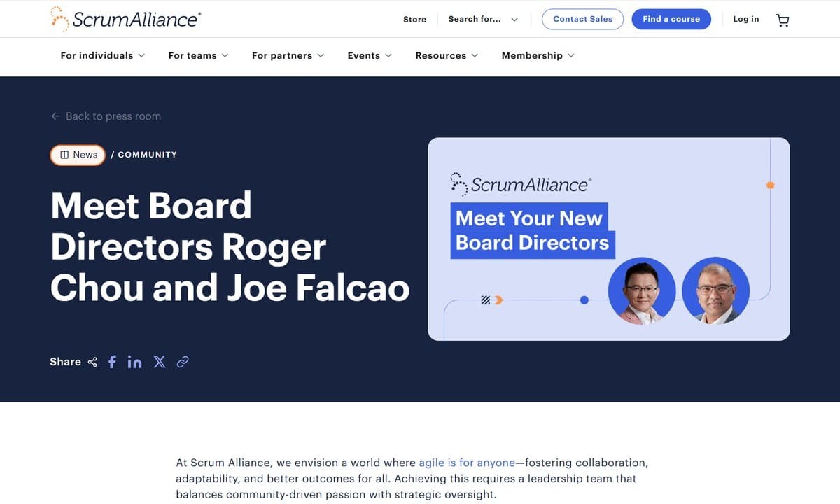Share article on Facebook
The image size is (840, 504).
coord(112,362)
